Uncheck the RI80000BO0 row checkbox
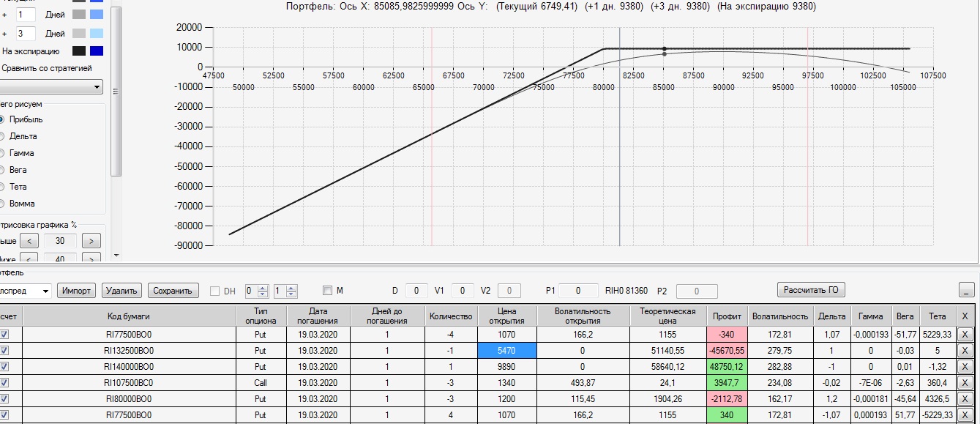The height and width of the screenshot is (424, 980). pos(4,399)
